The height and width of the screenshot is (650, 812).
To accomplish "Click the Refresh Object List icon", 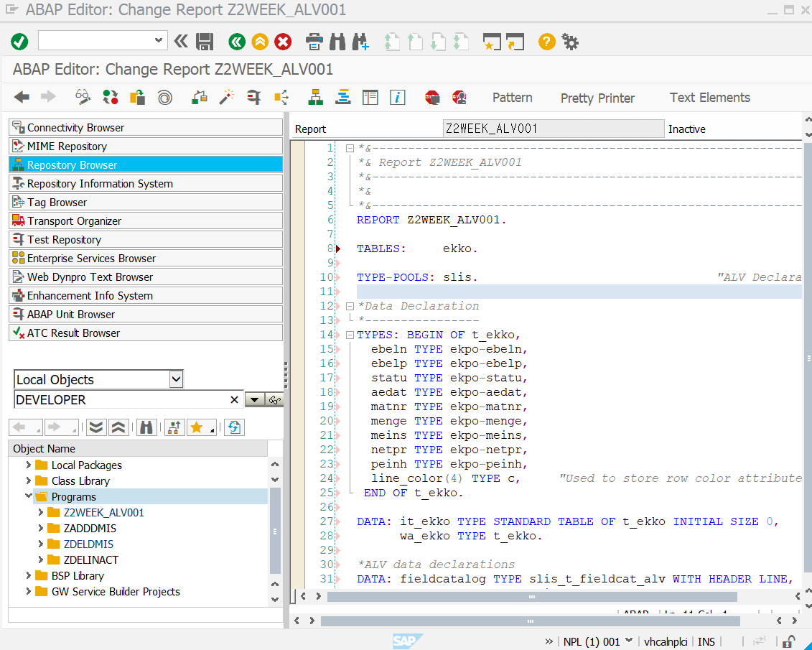I will [x=234, y=427].
